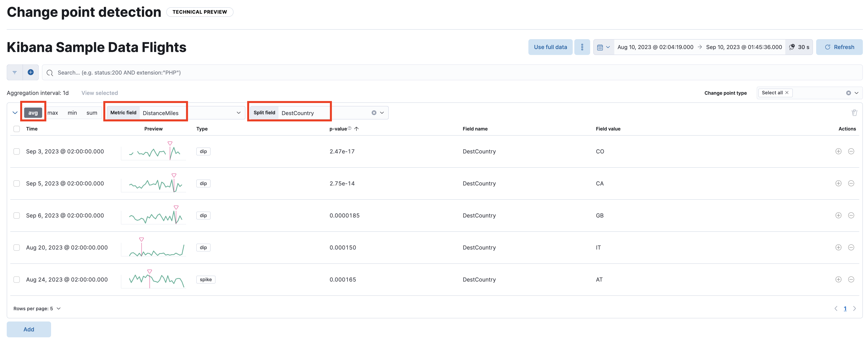
Task: Filter for value IT with plus icon
Action: coord(838,247)
